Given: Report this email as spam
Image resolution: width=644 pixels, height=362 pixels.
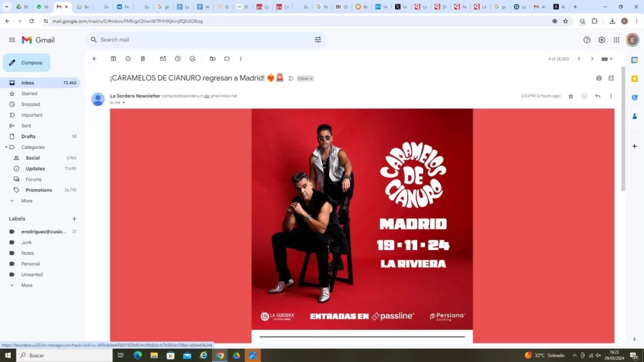Looking at the screenshot, I should [x=128, y=59].
